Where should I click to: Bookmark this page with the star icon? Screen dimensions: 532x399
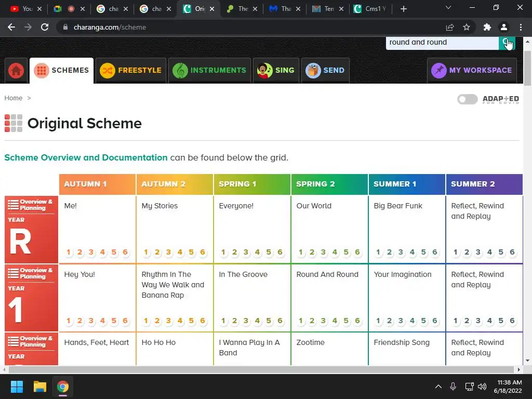coord(467,27)
